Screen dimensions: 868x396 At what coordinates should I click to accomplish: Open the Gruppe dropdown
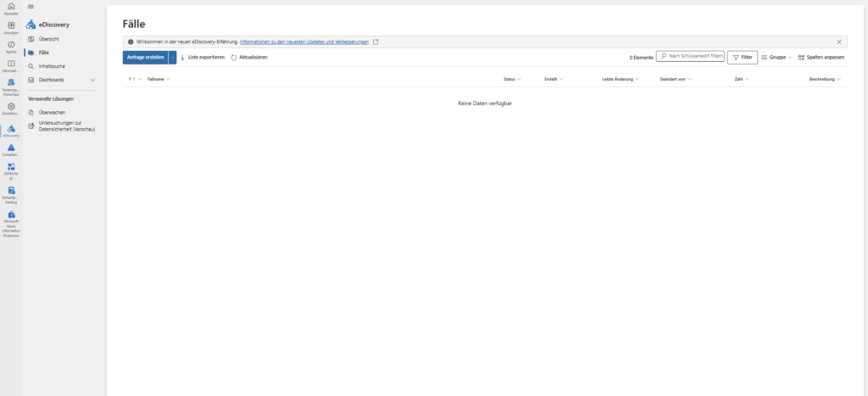pyautogui.click(x=777, y=57)
